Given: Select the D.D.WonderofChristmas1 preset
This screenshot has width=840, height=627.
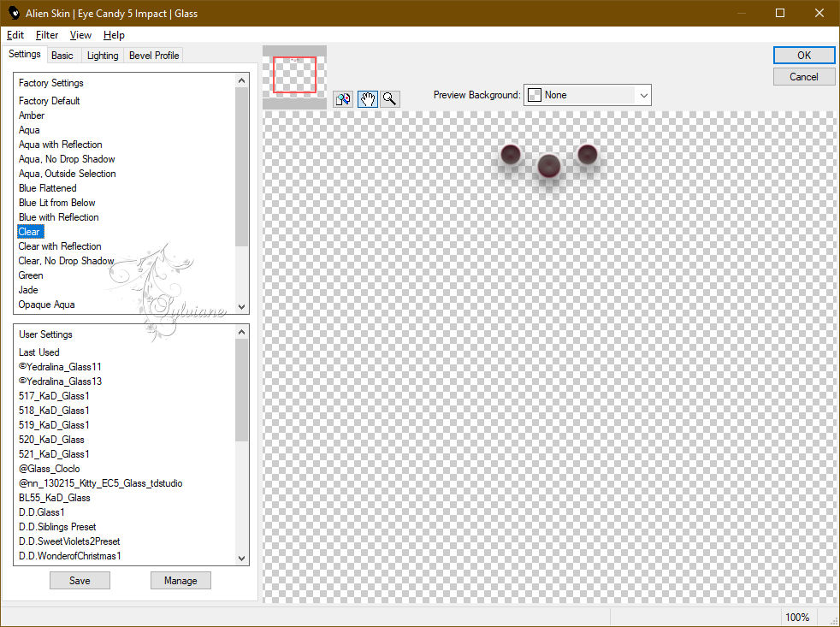Looking at the screenshot, I should coord(70,556).
